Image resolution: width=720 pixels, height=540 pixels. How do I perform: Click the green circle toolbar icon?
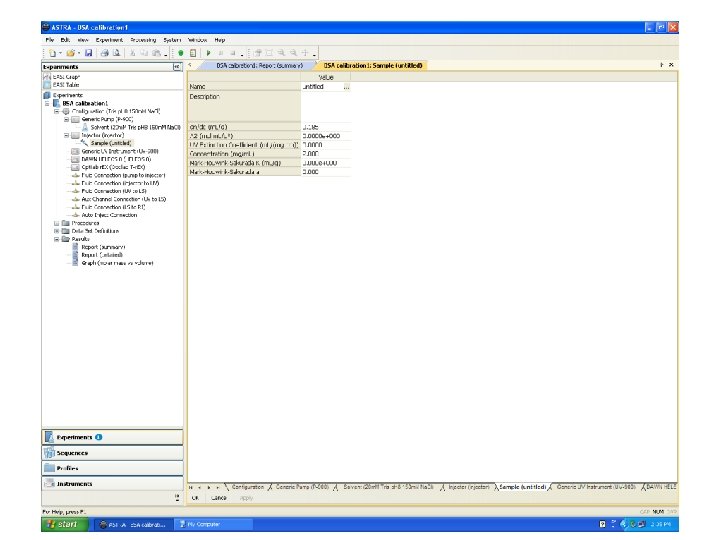(181, 53)
